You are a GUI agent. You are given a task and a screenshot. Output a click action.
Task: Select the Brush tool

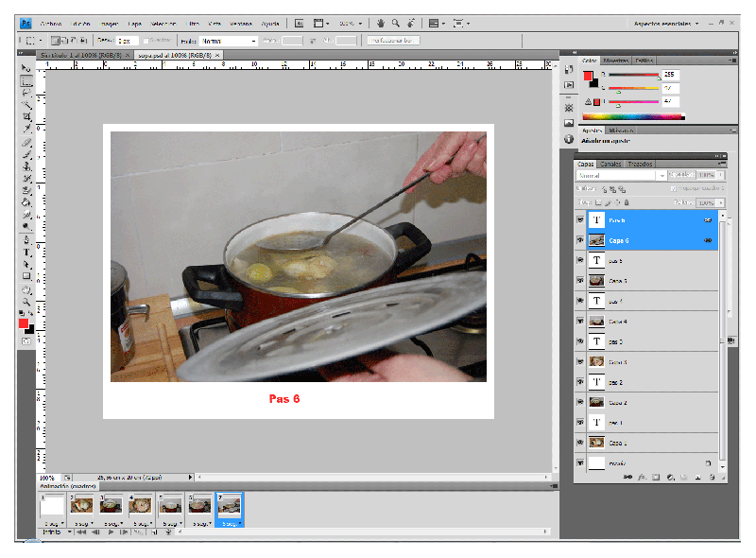26,153
